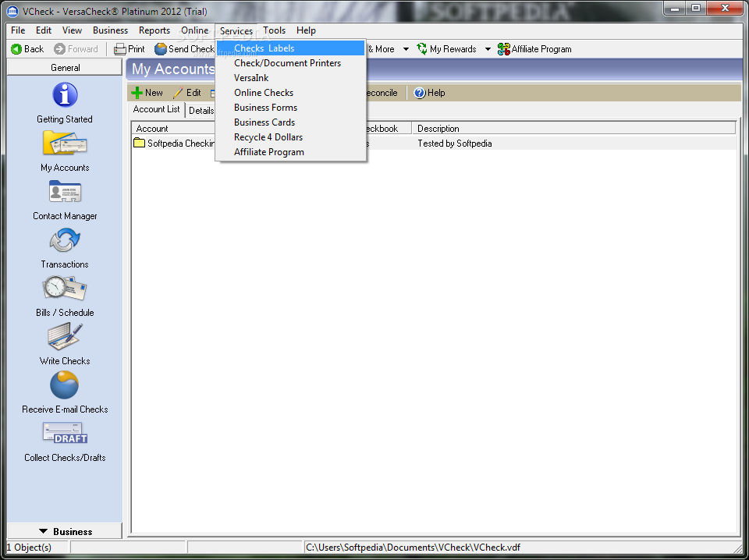Screen dimensions: 749x560
Task: Click Reconcile in the accounts toolbar
Action: (381, 93)
